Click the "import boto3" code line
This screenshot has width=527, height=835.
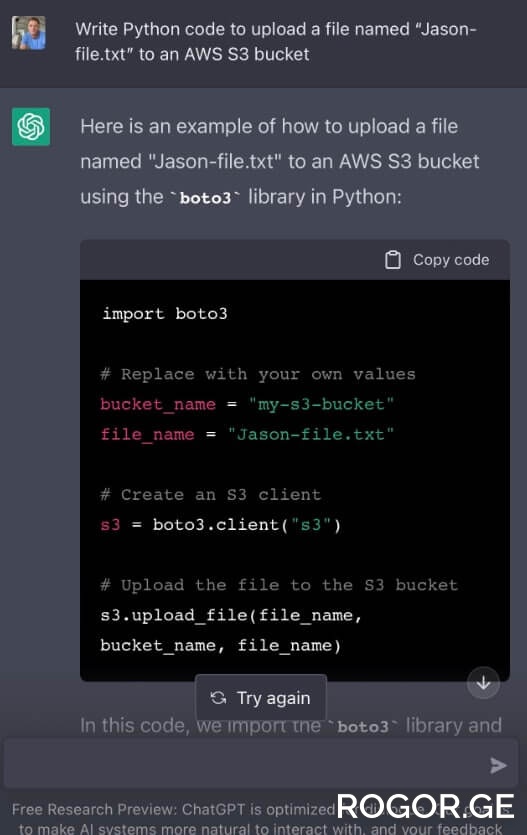164,314
